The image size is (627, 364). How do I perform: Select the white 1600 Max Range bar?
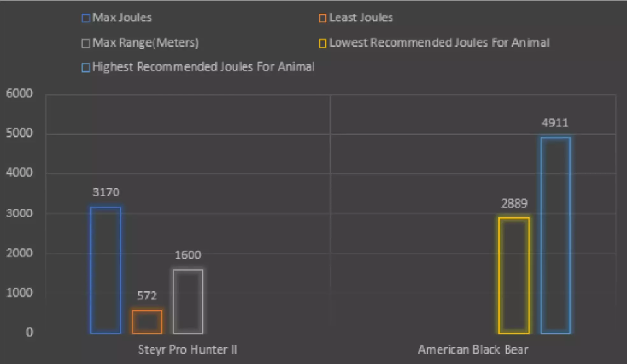coord(188,301)
